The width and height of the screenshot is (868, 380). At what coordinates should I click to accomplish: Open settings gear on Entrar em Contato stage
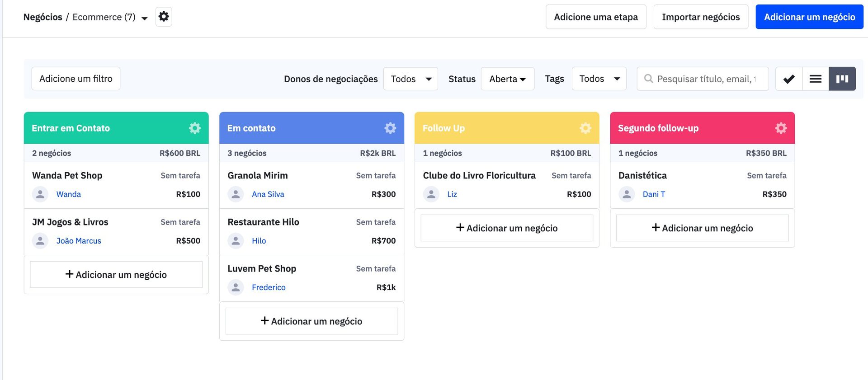pyautogui.click(x=195, y=128)
